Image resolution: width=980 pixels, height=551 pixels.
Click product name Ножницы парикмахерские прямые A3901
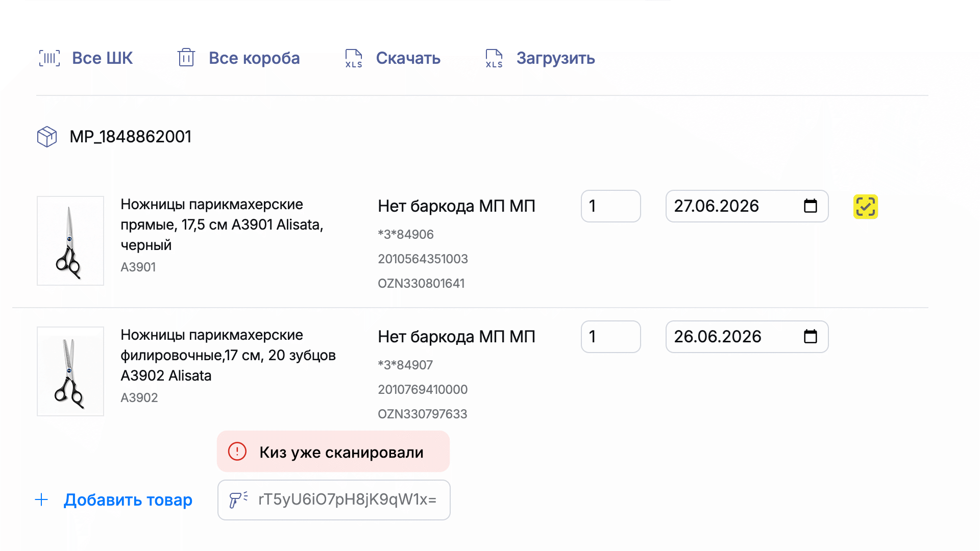(222, 224)
